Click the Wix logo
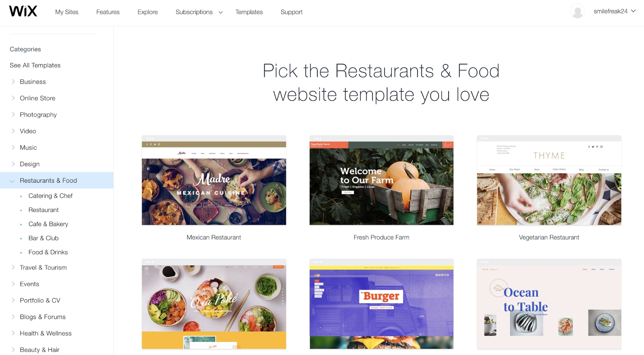 pyautogui.click(x=23, y=11)
